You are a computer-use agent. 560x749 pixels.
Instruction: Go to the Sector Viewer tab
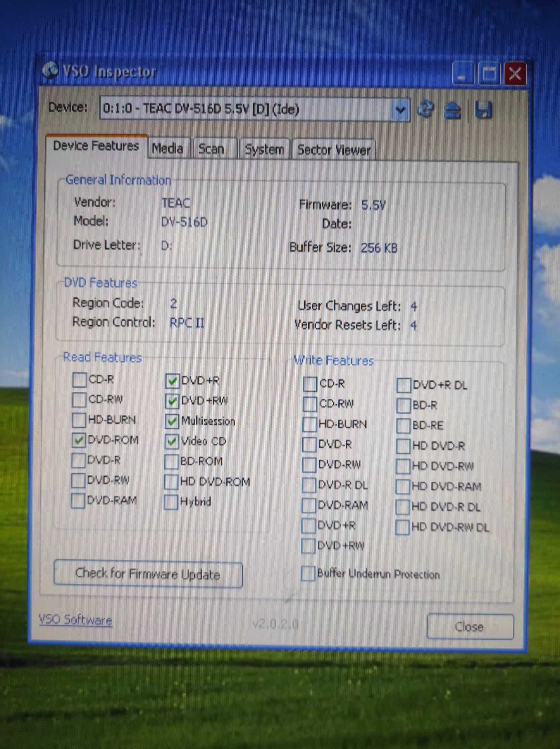pyautogui.click(x=334, y=150)
